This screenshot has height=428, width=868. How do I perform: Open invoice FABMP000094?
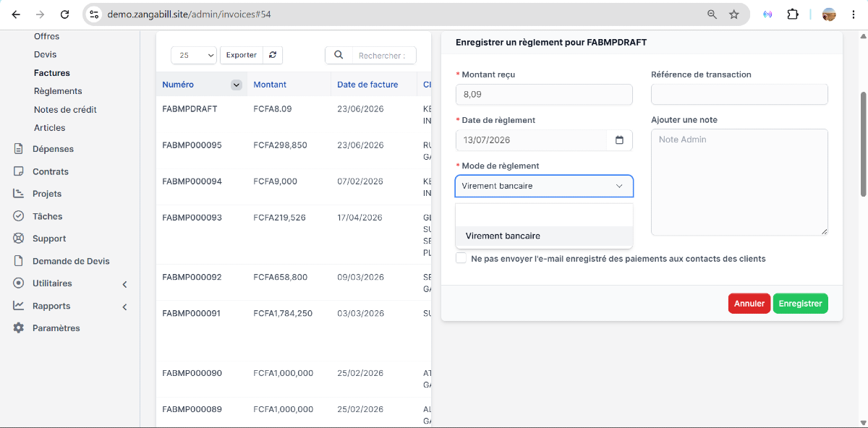click(x=192, y=181)
